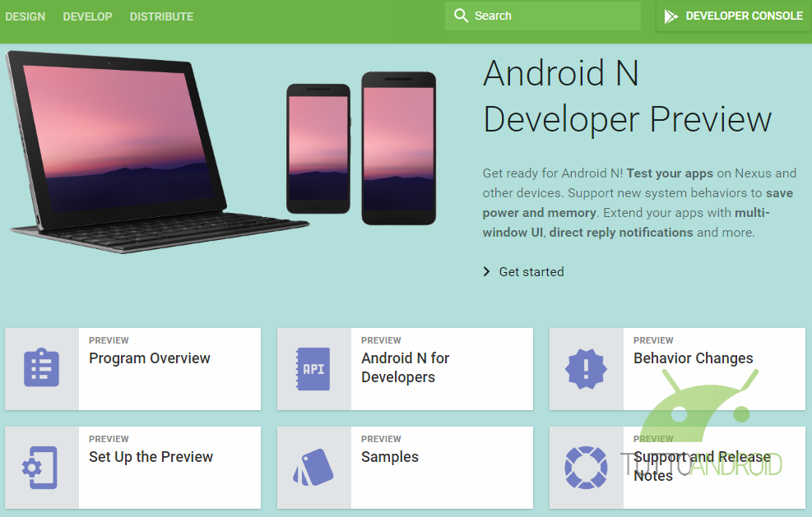Screen dimensions: 812x517
Task: Click the larger Nexus phone image
Action: pos(399,149)
